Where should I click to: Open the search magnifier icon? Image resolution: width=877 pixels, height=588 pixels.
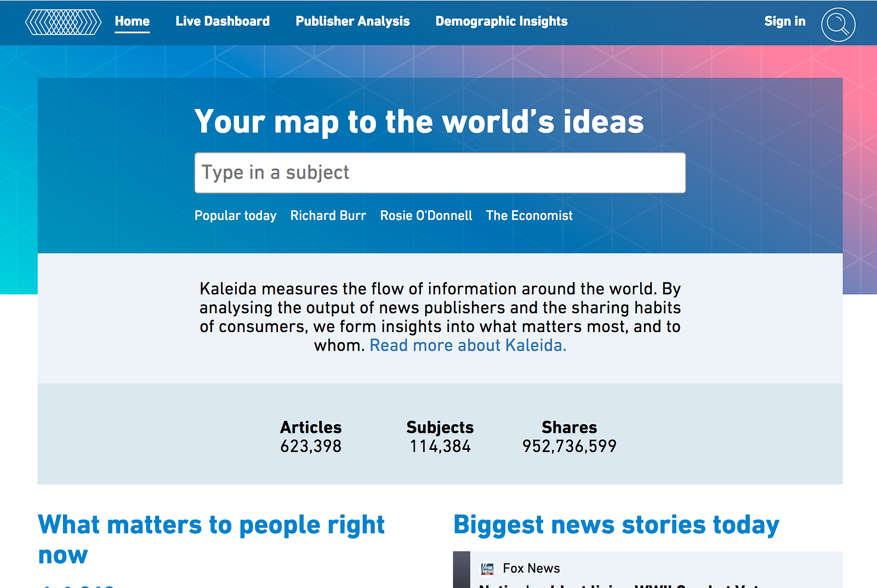click(x=838, y=24)
